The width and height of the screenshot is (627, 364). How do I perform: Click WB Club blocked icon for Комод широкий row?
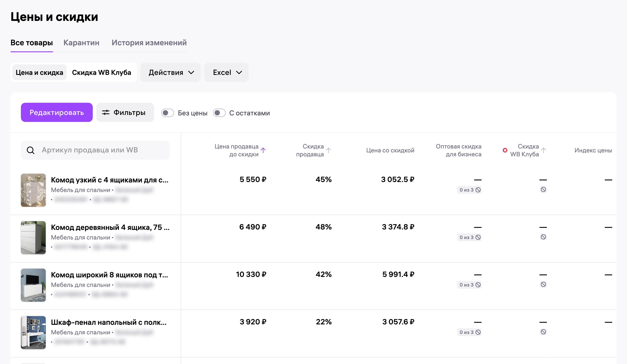[x=543, y=284]
